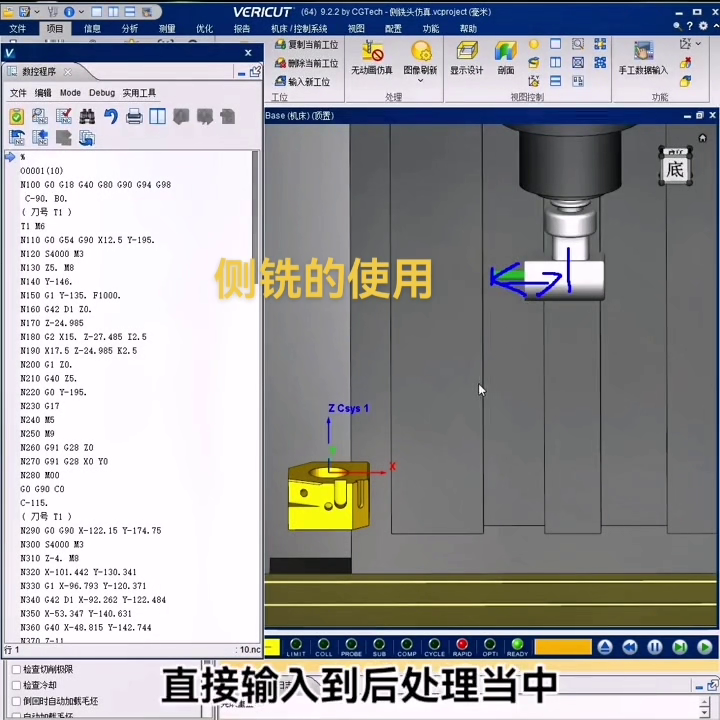Click the undo arrow in NC program toolbar
The height and width of the screenshot is (720, 720).
point(111,116)
